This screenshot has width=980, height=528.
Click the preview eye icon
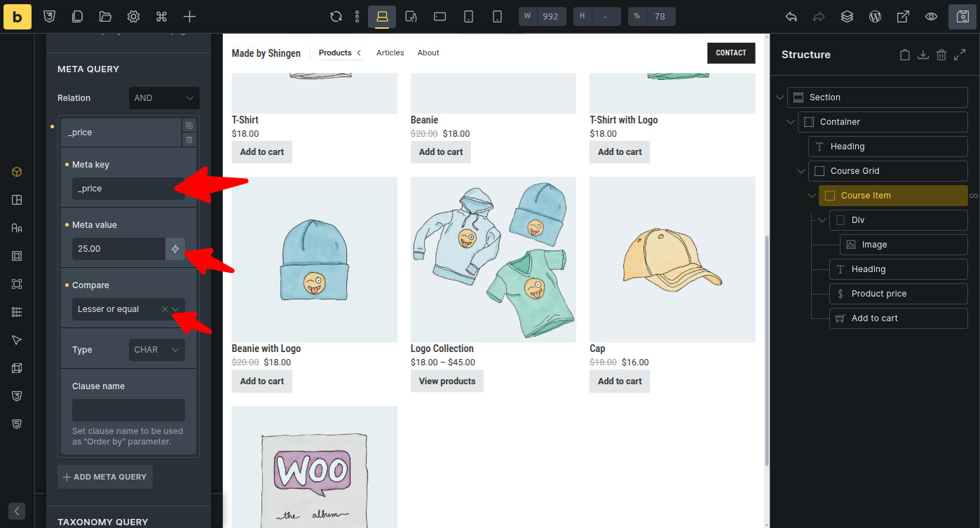tap(931, 16)
